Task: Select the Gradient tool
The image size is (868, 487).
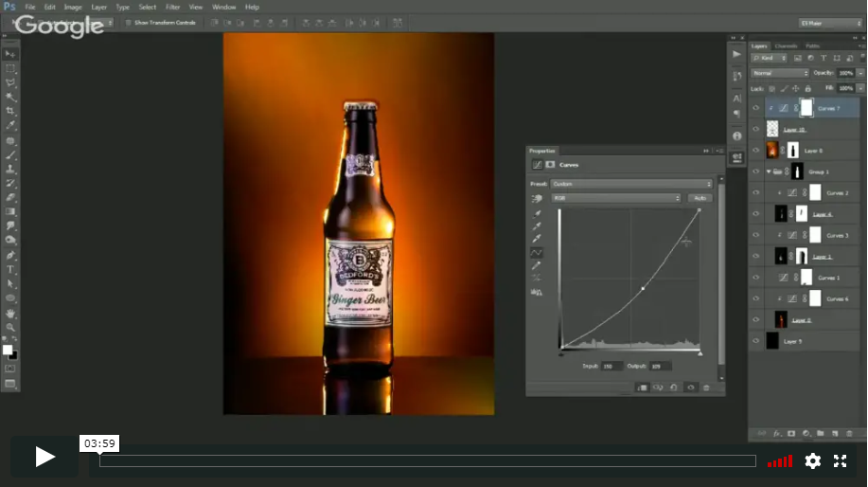Action: click(x=10, y=211)
